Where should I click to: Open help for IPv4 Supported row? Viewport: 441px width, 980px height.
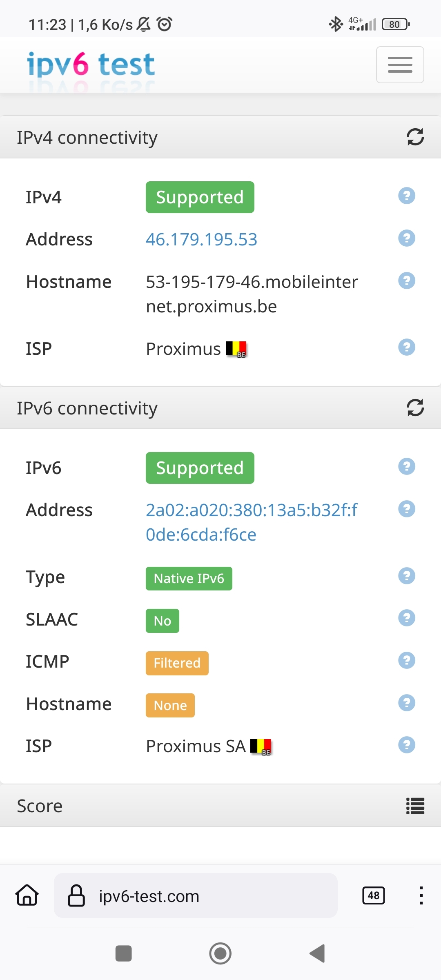tap(406, 196)
